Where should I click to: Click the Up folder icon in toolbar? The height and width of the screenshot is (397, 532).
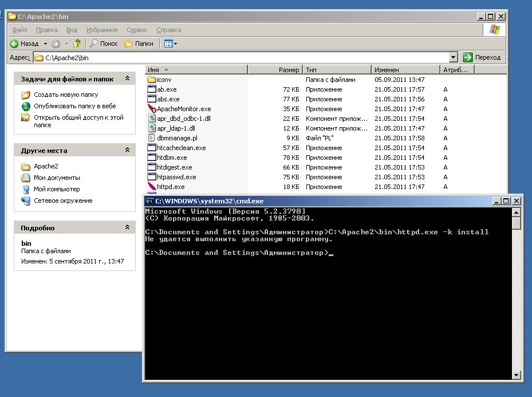pos(77,44)
